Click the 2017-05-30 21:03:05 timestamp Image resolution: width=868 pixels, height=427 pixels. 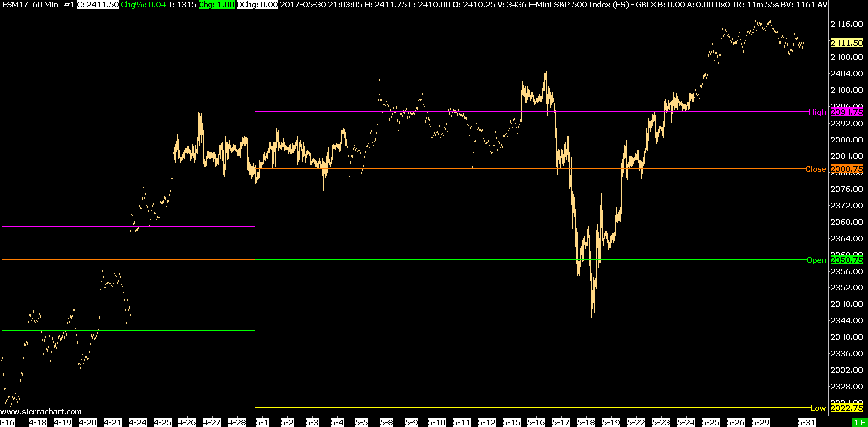[x=321, y=4]
